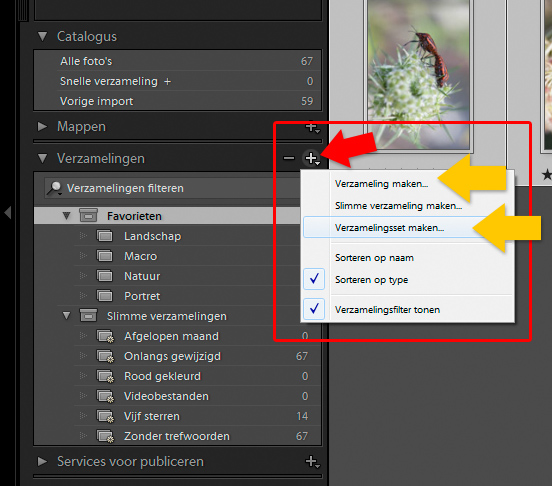Click the plus icon on Services voor publiceren
Image resolution: width=552 pixels, height=486 pixels.
click(x=312, y=461)
